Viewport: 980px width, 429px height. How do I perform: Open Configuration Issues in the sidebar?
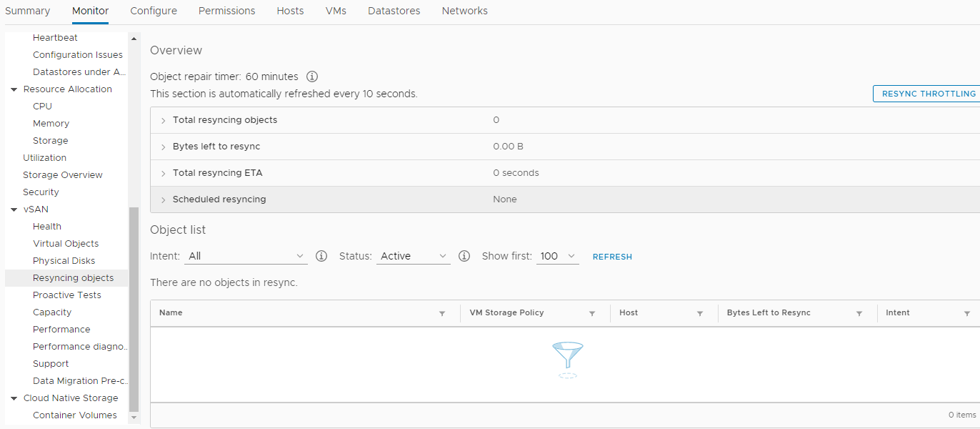tap(78, 55)
